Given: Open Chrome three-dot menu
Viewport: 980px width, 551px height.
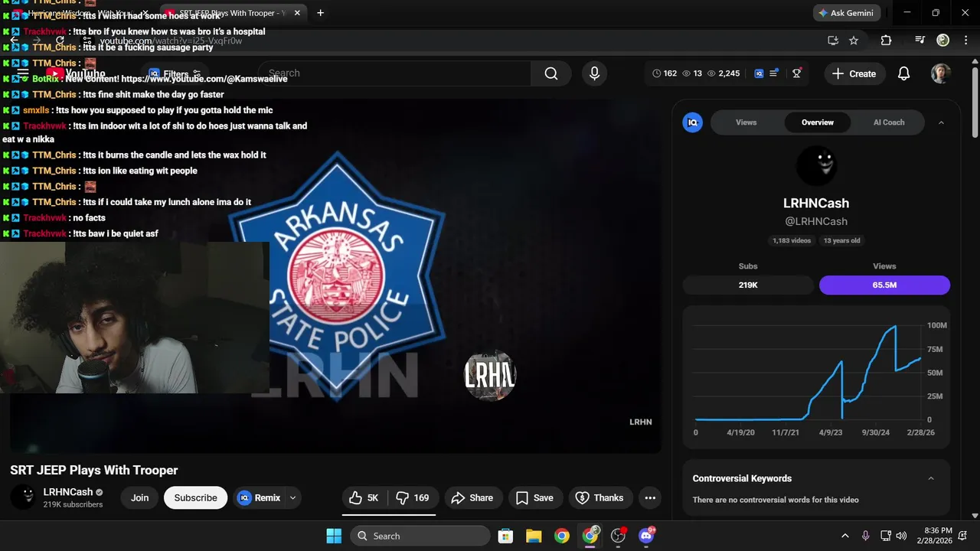Looking at the screenshot, I should pyautogui.click(x=965, y=40).
